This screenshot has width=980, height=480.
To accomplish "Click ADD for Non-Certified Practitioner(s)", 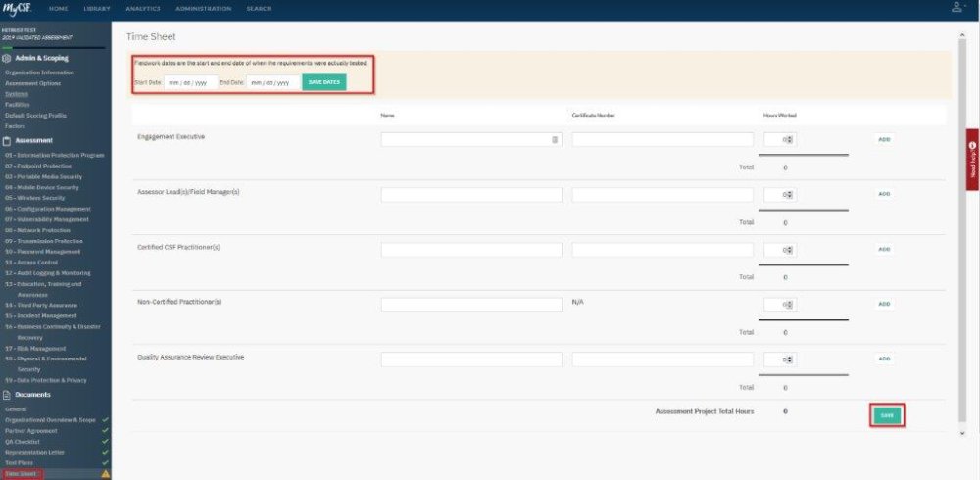I will (884, 305).
